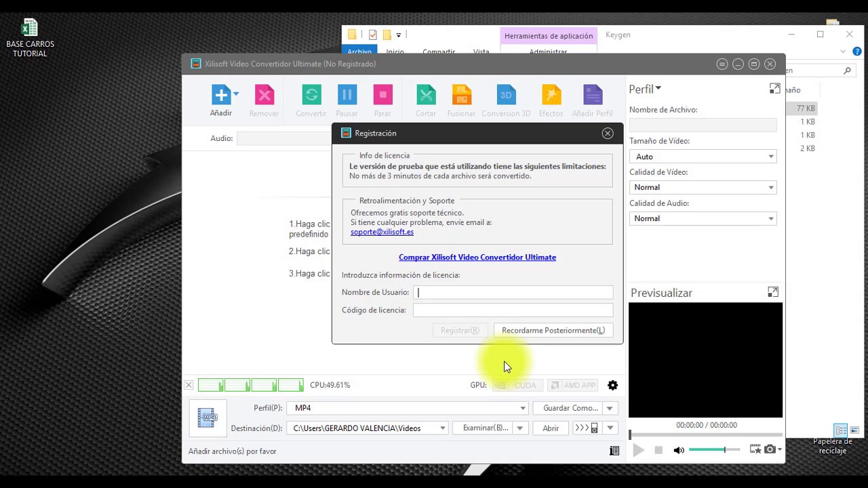Open the Calidad de Audio dropdown
Image resolution: width=868 pixels, height=488 pixels.
tap(703, 218)
